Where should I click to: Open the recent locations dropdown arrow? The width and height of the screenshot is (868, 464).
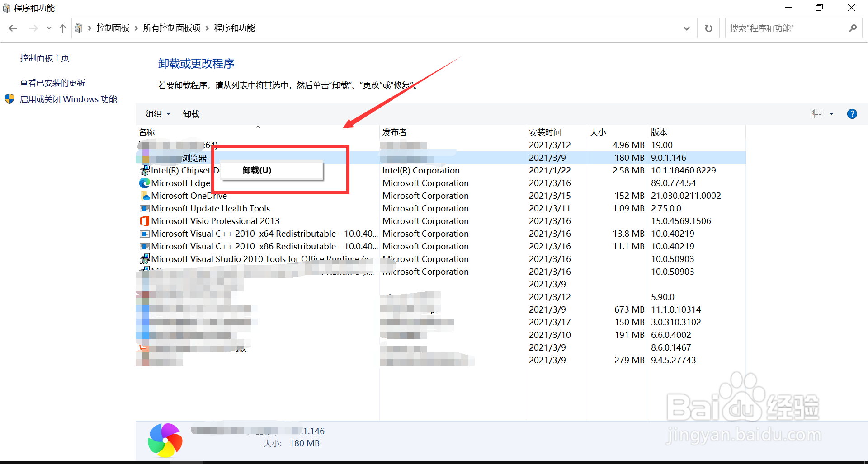(49, 28)
